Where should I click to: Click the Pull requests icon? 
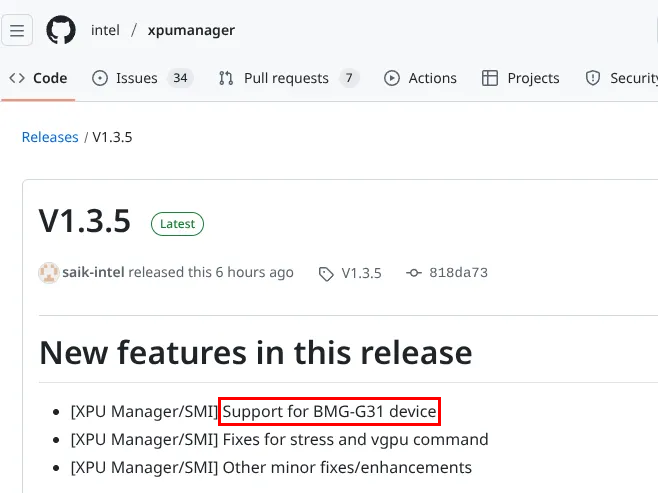[226, 78]
